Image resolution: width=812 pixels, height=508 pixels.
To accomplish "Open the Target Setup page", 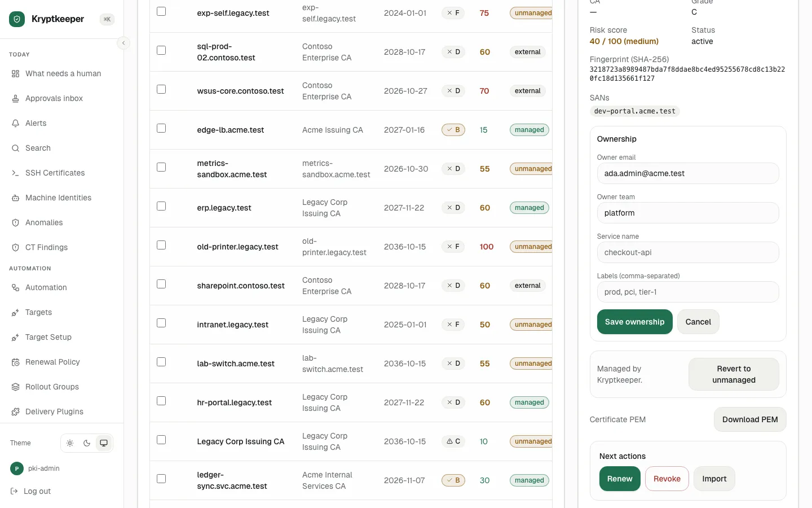I will click(x=62, y=337).
